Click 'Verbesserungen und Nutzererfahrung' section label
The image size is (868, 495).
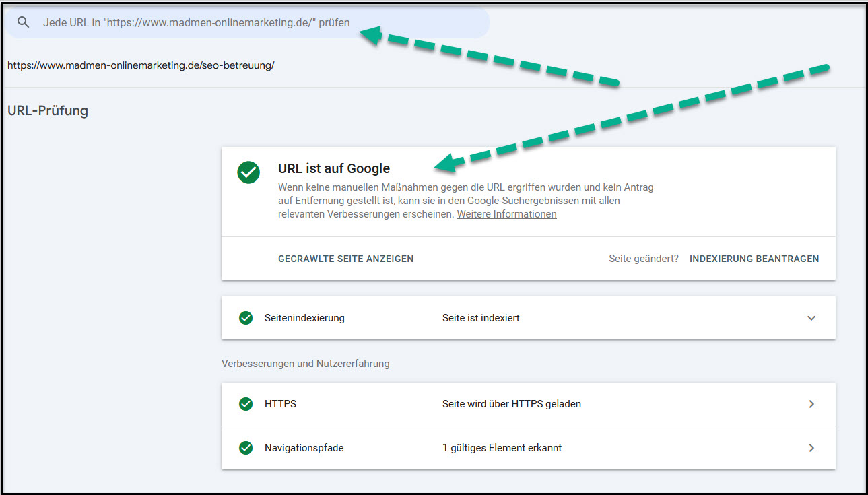tap(306, 364)
